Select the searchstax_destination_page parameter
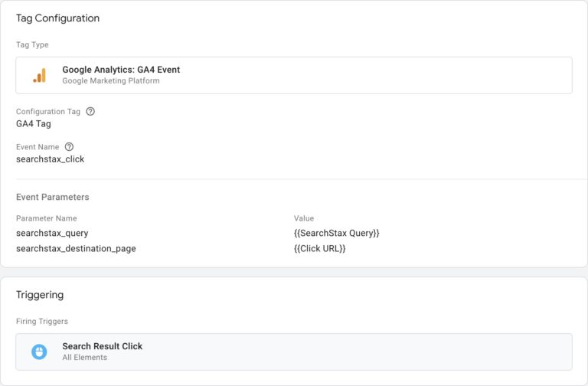The height and width of the screenshot is (386, 588). (76, 248)
